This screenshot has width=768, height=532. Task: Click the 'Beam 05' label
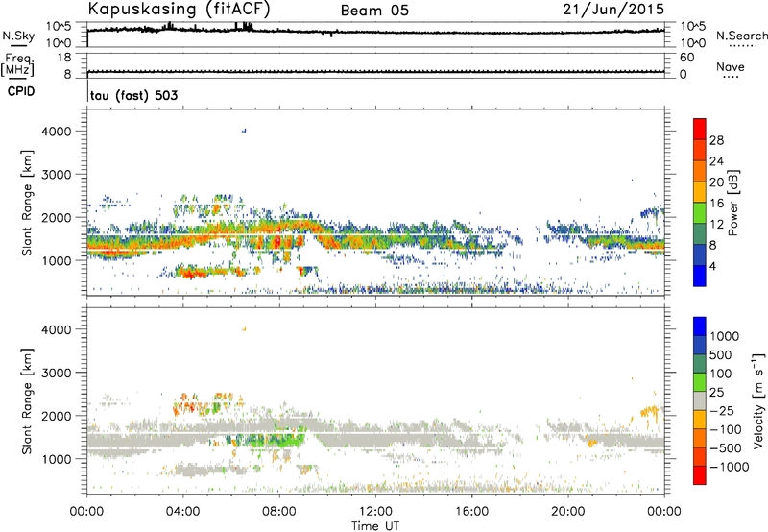click(374, 11)
